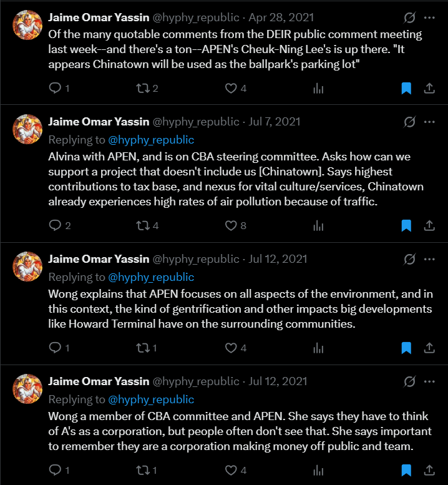448x485 pixels.
Task: Click @hyphy_republic reply link in Jul 7 tweet
Action: pyautogui.click(x=152, y=140)
